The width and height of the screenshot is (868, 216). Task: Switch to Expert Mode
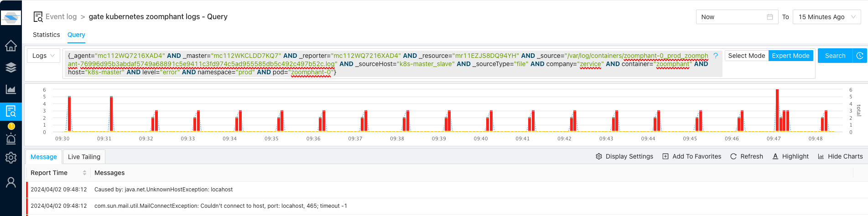[x=790, y=56]
